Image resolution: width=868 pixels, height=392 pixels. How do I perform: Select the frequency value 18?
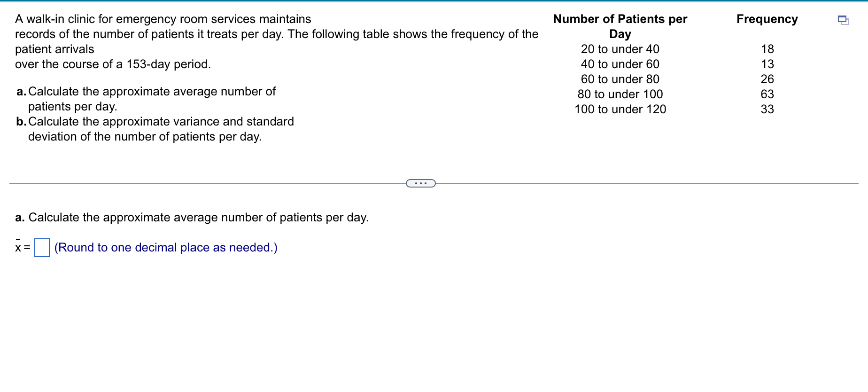(767, 49)
